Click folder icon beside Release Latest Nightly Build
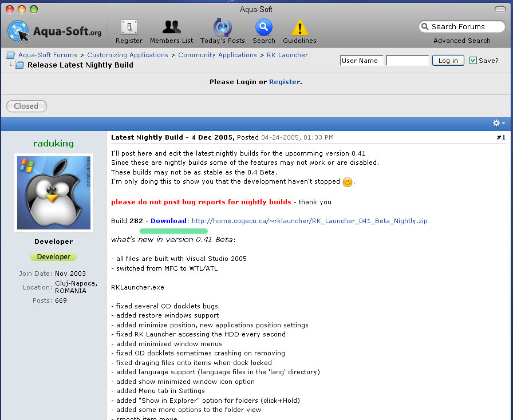Screen dimensions: 513x420 (x=19, y=65)
